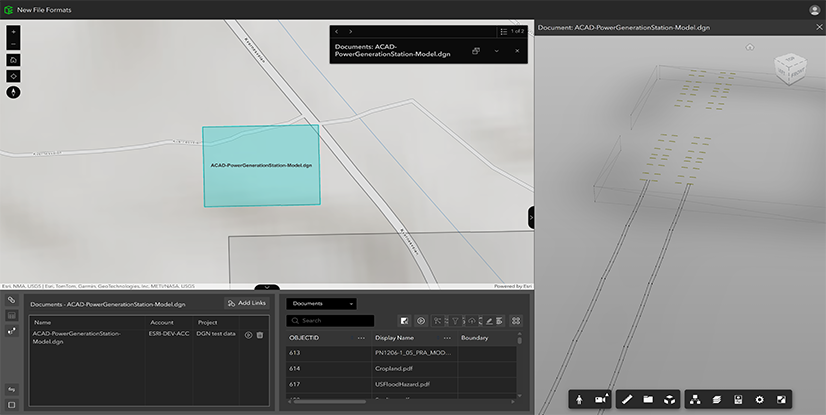Screen dimensions: 826x415
Task: Click the undo arrow sidebar icon
Action: coord(12,389)
